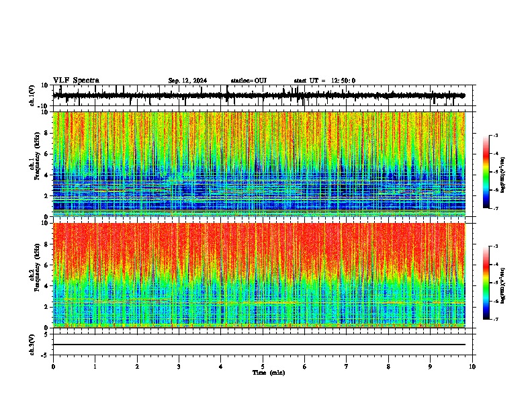Click the "-3" tick on ch.2 colorbar

496,246
